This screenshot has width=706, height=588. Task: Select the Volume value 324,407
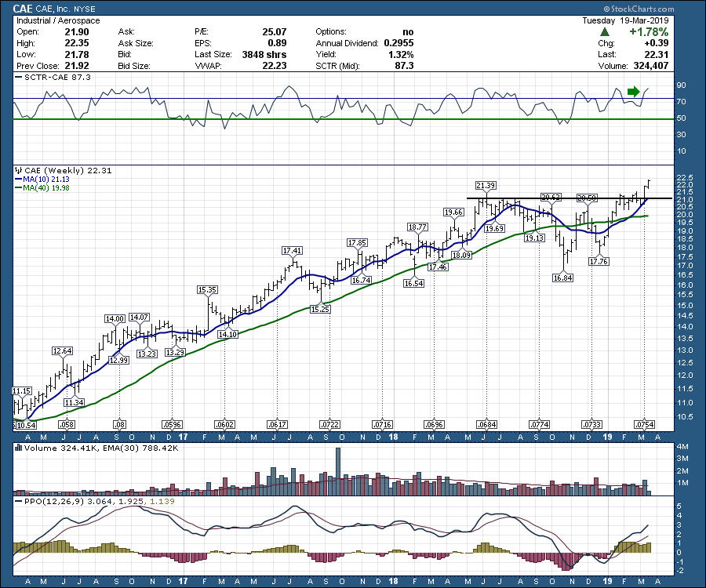[650, 66]
